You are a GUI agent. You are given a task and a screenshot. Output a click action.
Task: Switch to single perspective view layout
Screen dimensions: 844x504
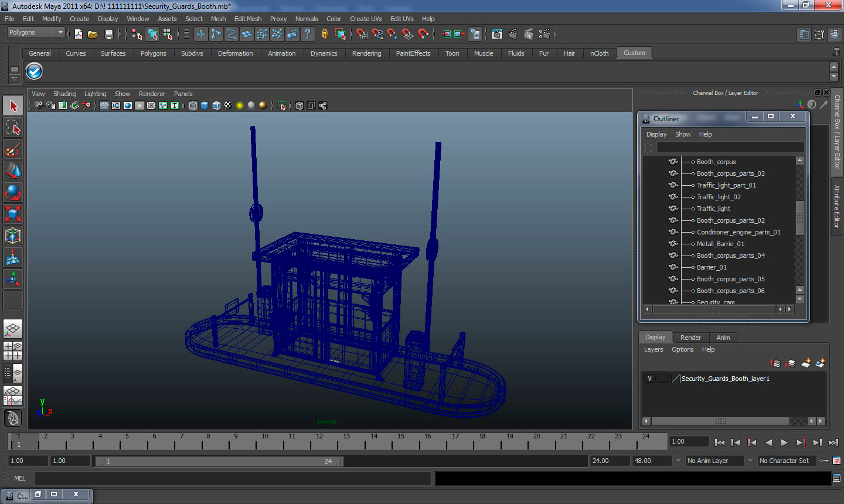coord(13,329)
